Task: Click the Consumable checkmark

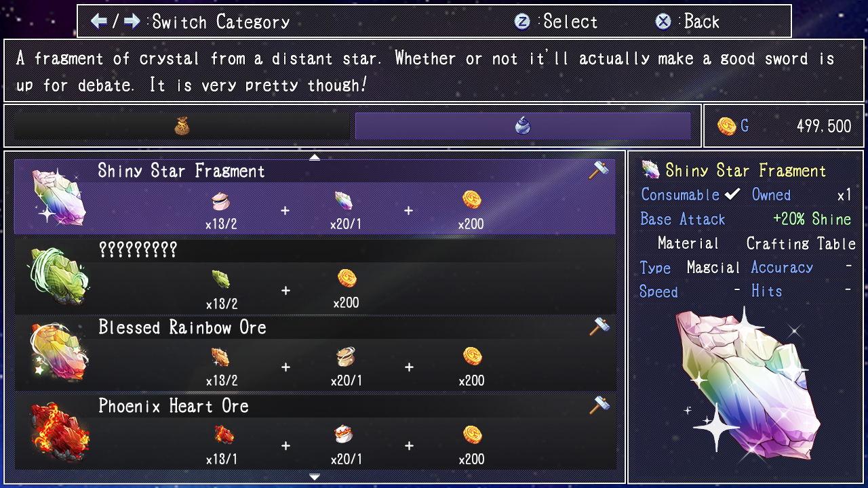Action: coord(732,195)
